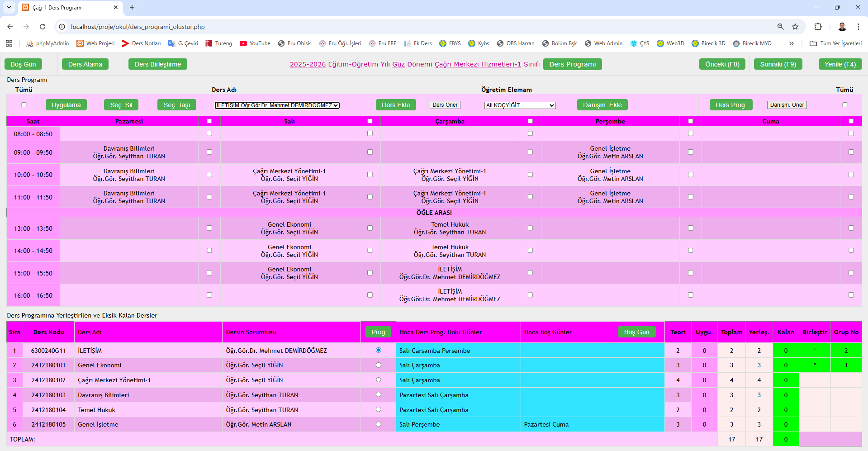Open the Tüm Yer İşaretleri bookmarks folder
This screenshot has width=868, height=451.
point(835,43)
